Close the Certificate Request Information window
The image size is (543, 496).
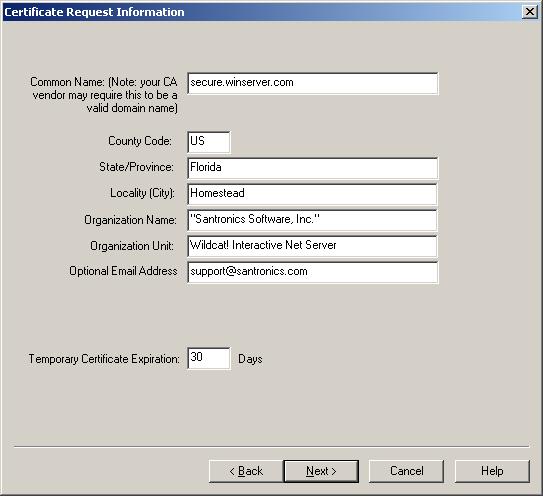point(530,12)
